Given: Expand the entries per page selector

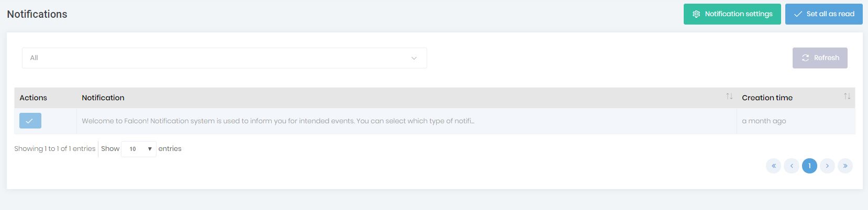Looking at the screenshot, I should tap(138, 149).
